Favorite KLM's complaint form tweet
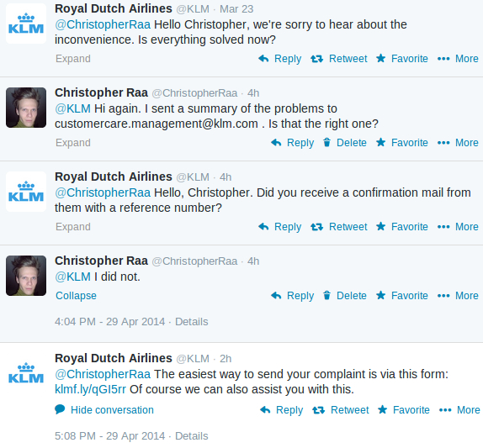This screenshot has height=448, width=483. pyautogui.click(x=404, y=410)
